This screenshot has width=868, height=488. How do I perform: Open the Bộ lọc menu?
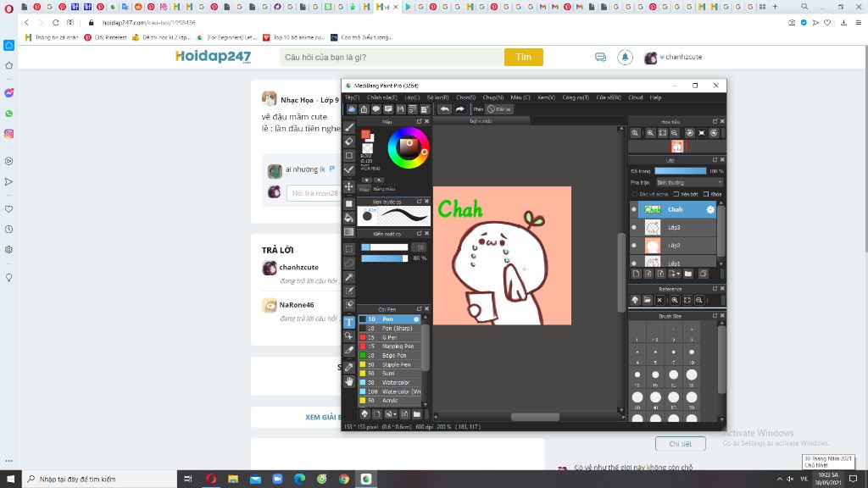[x=437, y=97]
